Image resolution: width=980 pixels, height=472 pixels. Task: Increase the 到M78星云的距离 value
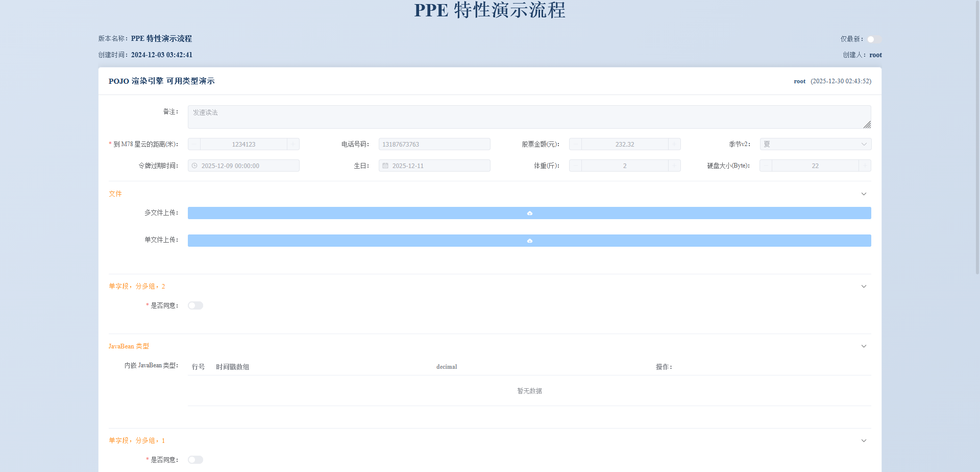coord(293,144)
